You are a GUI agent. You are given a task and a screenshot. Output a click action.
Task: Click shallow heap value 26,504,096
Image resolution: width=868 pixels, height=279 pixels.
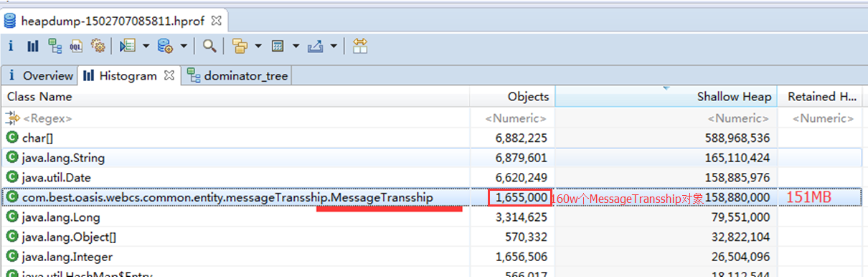[741, 256]
